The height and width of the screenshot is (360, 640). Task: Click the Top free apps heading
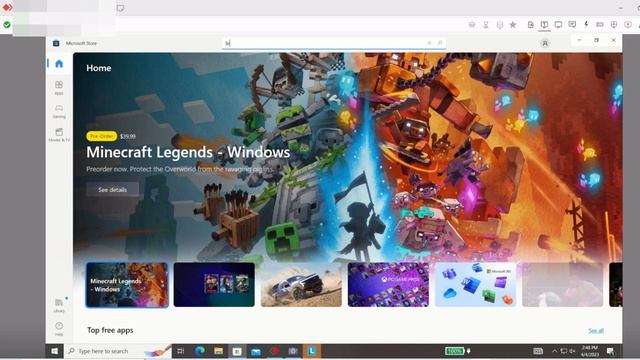coord(110,330)
